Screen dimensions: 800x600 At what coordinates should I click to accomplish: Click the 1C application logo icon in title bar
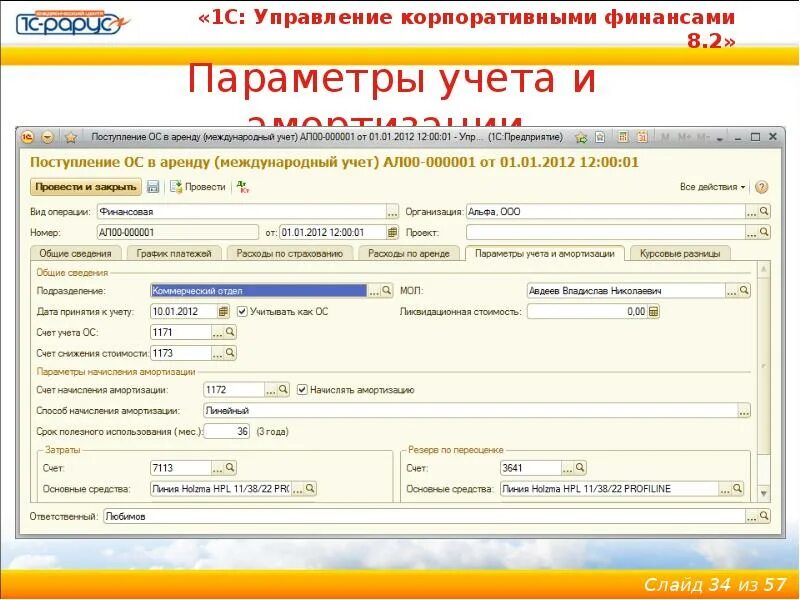click(x=28, y=137)
